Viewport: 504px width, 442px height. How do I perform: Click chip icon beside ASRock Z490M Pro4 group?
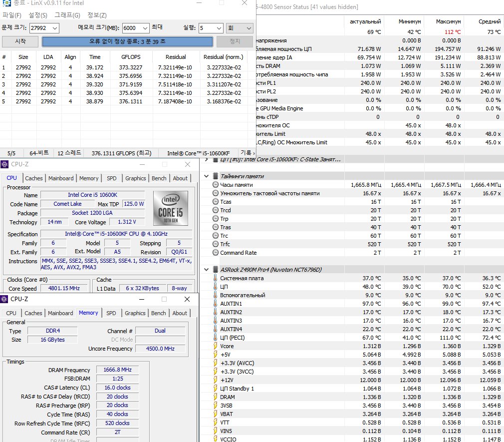(x=216, y=270)
